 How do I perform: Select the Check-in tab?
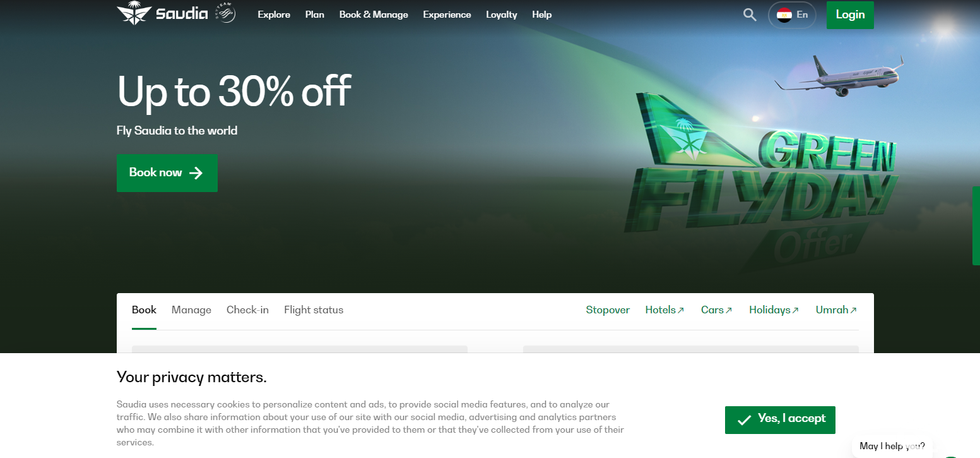tap(247, 310)
